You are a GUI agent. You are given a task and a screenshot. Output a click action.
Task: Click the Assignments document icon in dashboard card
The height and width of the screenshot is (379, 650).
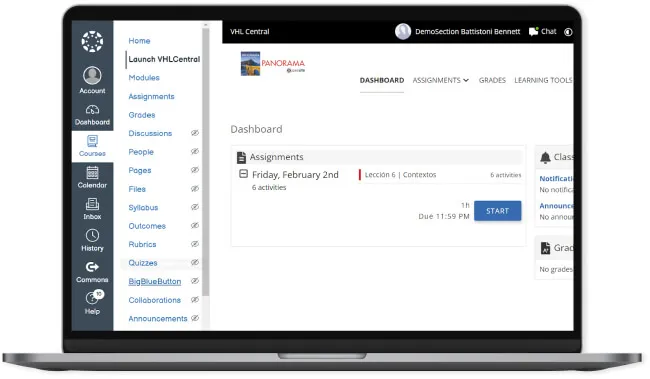coord(241,157)
